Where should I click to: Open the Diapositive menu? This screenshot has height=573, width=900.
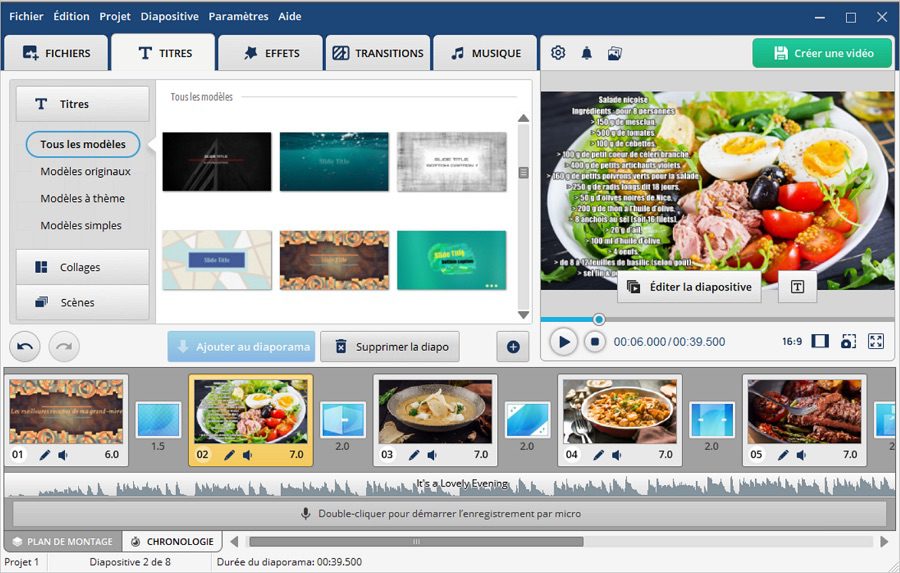pos(169,16)
